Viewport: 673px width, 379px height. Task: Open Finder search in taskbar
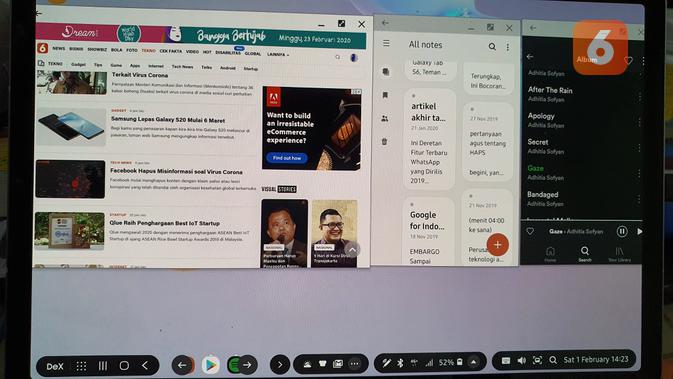coord(553,360)
